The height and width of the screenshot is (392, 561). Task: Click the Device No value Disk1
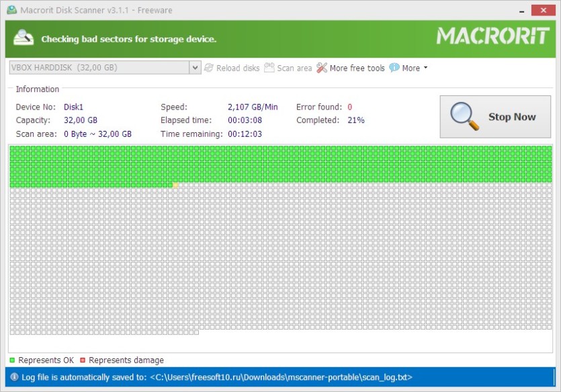point(73,107)
